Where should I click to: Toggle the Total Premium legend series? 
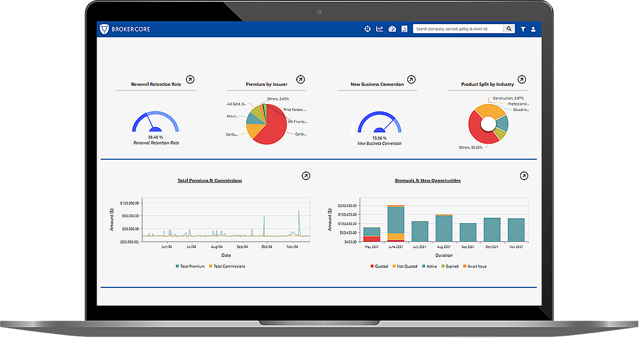[191, 266]
